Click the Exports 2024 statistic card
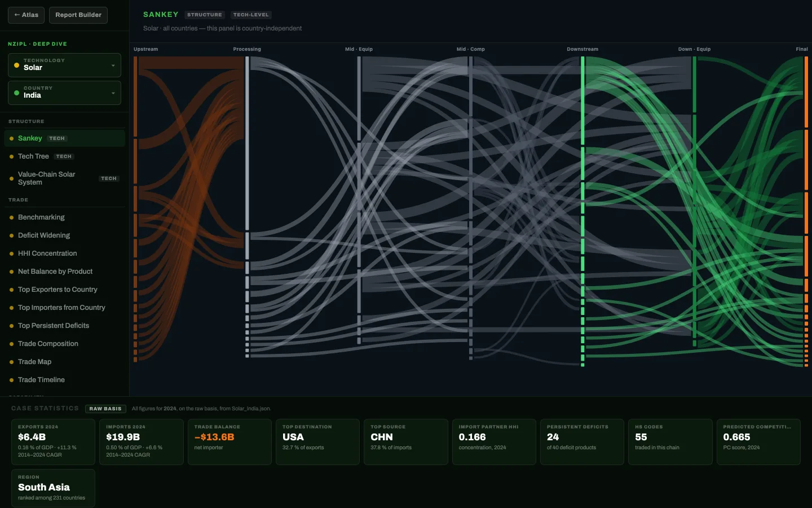Screen dimensions: 812x508 [x=53, y=442]
